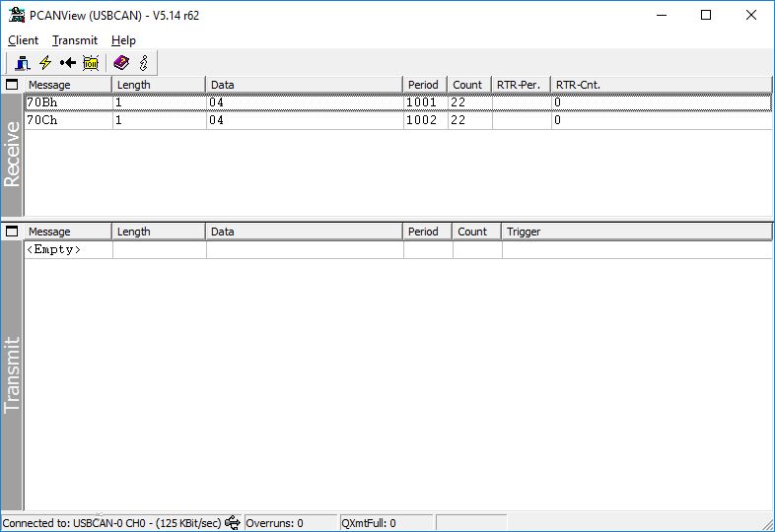The width and height of the screenshot is (775, 532).
Task: Click the window resize grip corner
Action: [767, 524]
